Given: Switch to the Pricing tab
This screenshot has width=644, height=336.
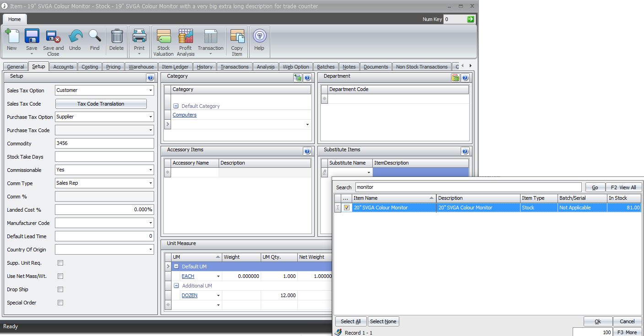Looking at the screenshot, I should pyautogui.click(x=113, y=67).
